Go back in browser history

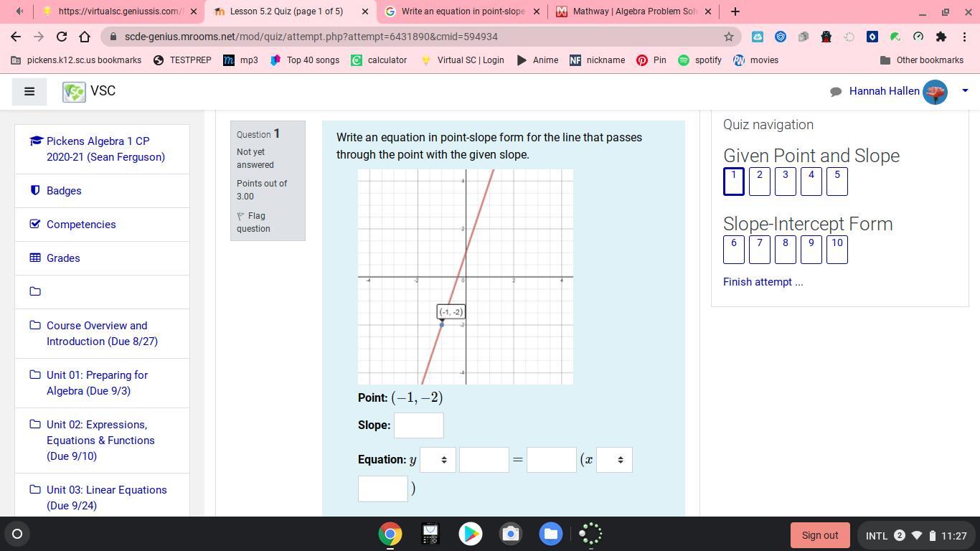click(x=16, y=37)
